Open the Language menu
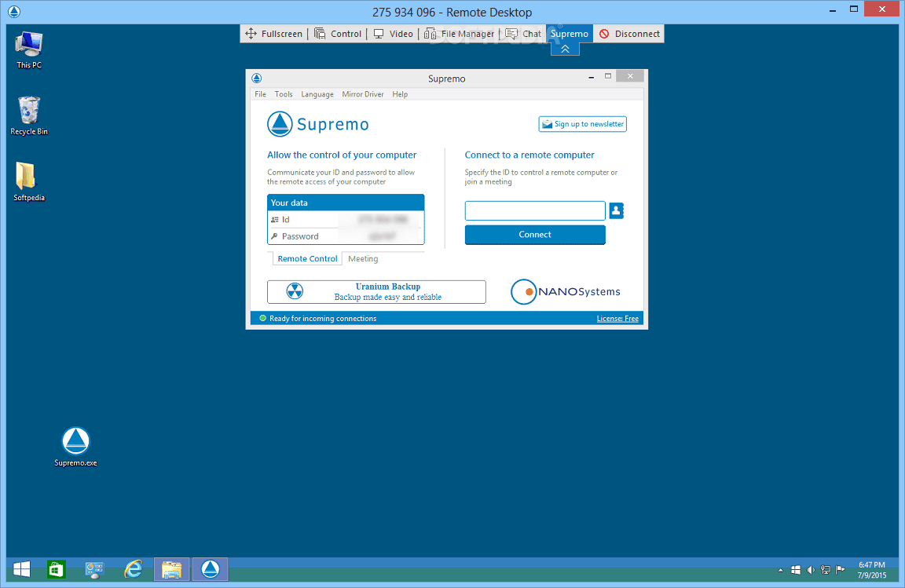 point(317,94)
